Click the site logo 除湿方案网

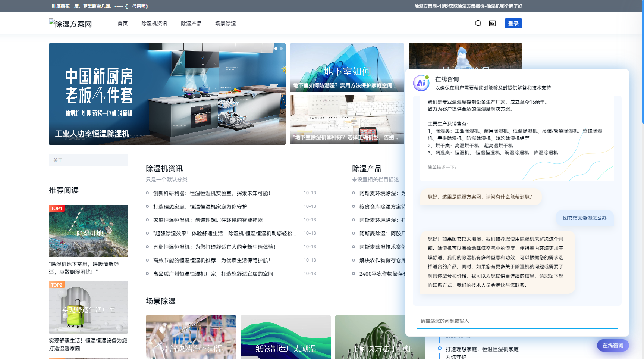click(x=70, y=24)
